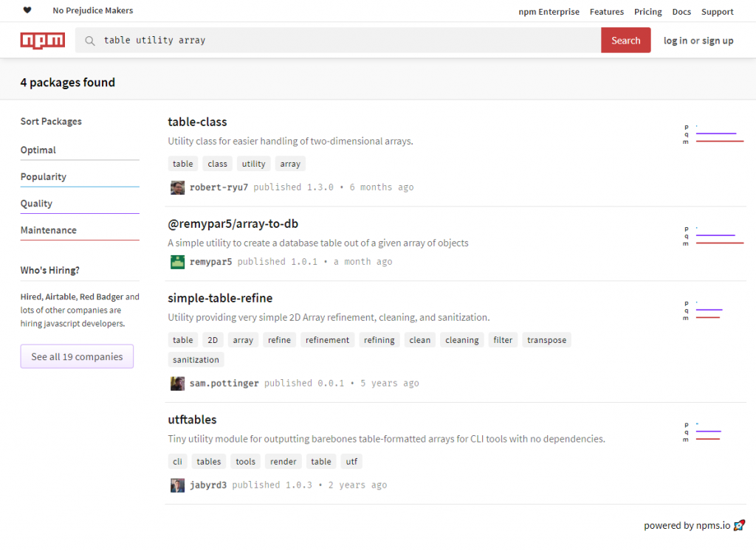The height and width of the screenshot is (551, 756).
Task: Click the utf tag under utftables
Action: click(x=351, y=462)
